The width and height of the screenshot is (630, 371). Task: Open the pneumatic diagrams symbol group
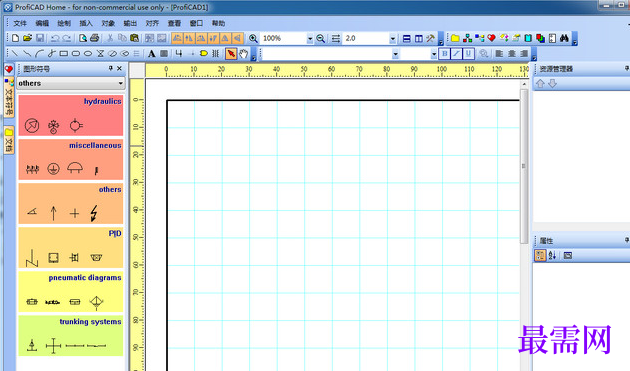[x=71, y=292]
